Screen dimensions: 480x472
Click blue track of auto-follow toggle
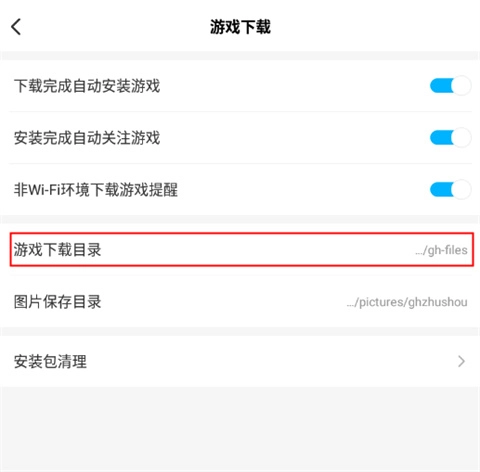(x=441, y=138)
